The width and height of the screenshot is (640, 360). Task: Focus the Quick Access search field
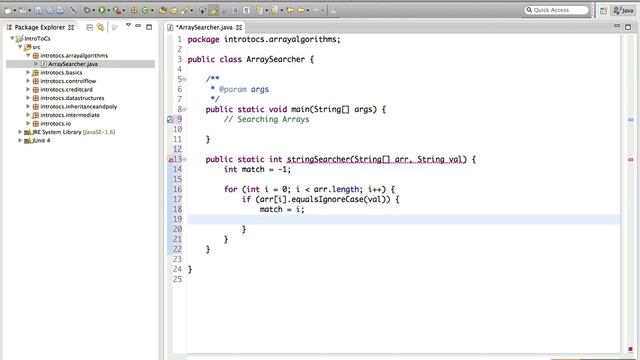[x=556, y=10]
